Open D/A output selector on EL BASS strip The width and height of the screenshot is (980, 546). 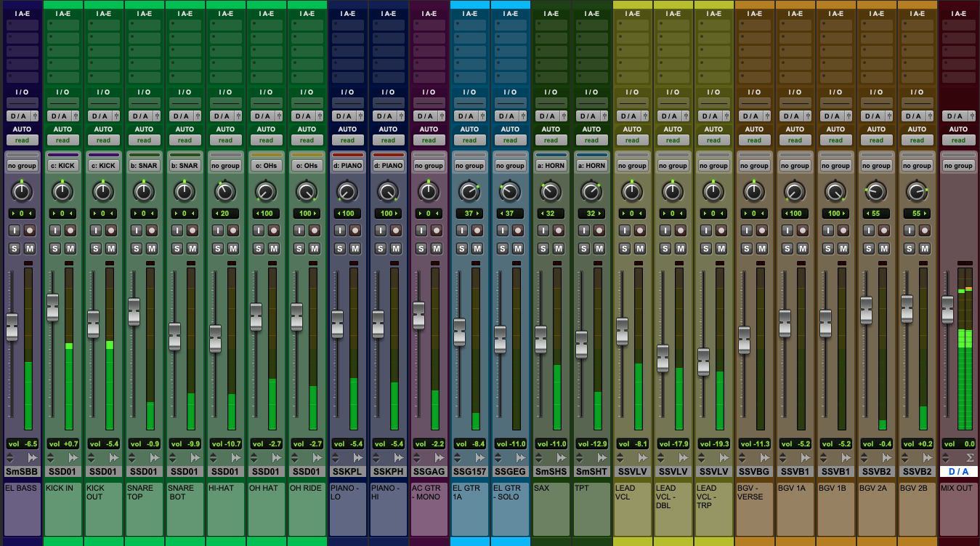[18, 116]
